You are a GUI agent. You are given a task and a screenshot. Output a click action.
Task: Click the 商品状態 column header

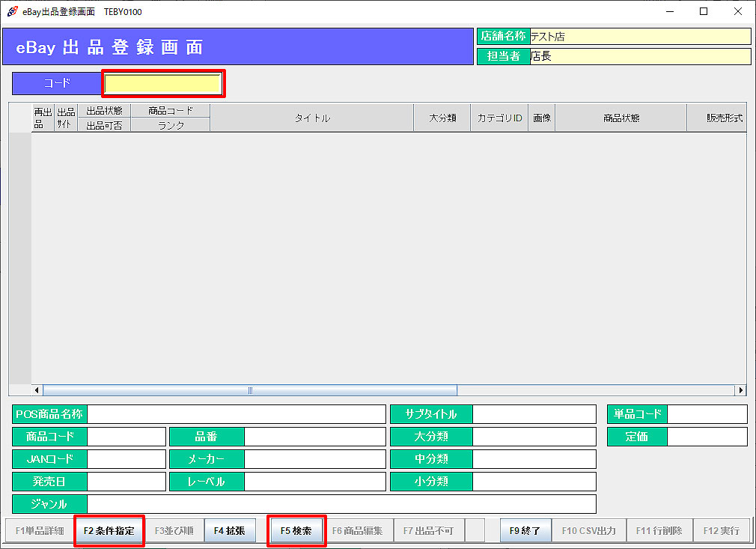click(x=621, y=118)
